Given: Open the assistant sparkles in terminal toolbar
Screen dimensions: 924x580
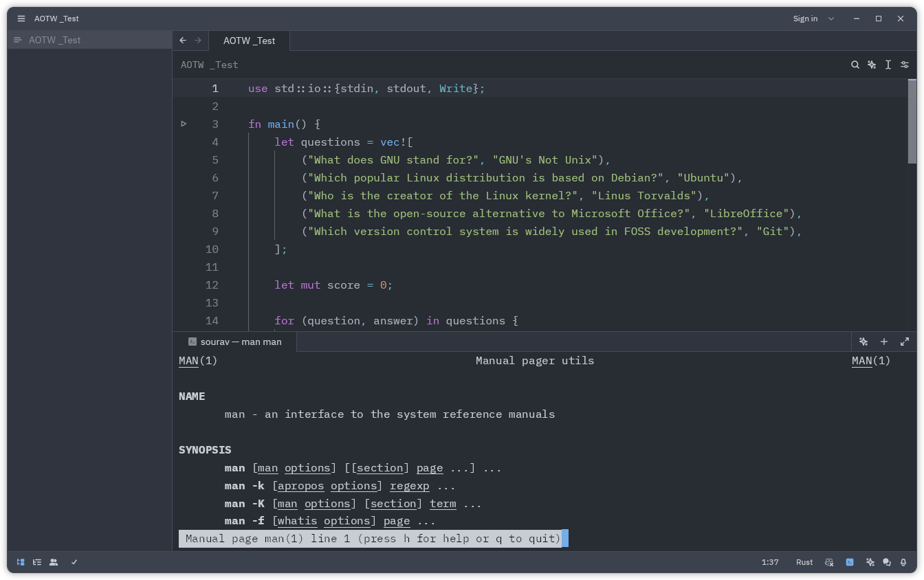Looking at the screenshot, I should (863, 342).
